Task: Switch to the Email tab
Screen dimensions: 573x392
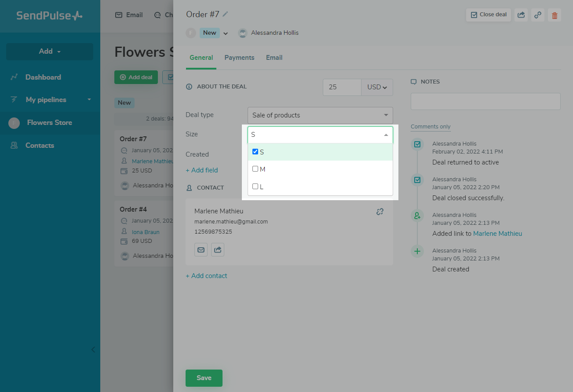Action: click(274, 58)
